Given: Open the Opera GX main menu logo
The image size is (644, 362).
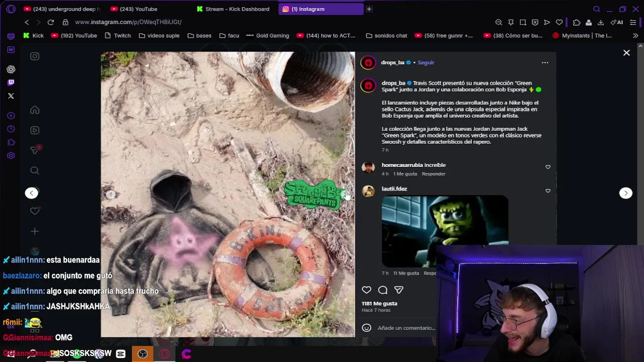Looking at the screenshot, I should 11,9.
